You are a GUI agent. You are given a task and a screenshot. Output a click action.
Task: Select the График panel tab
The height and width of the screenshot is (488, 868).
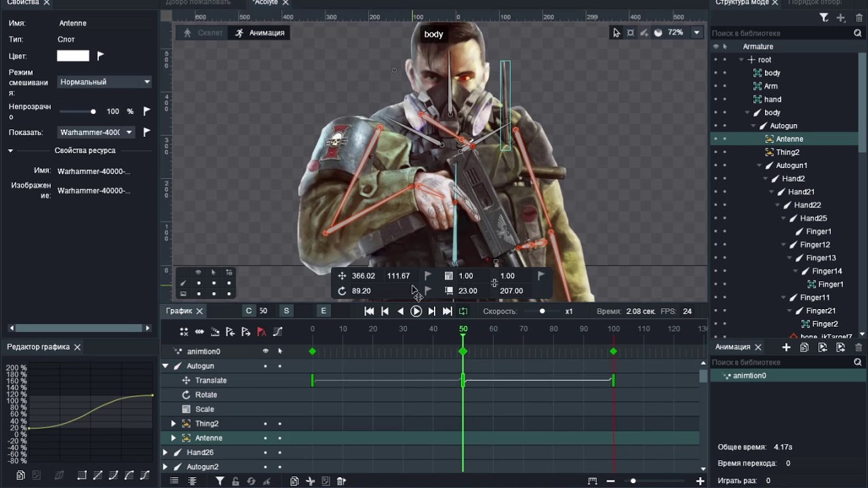(x=179, y=311)
